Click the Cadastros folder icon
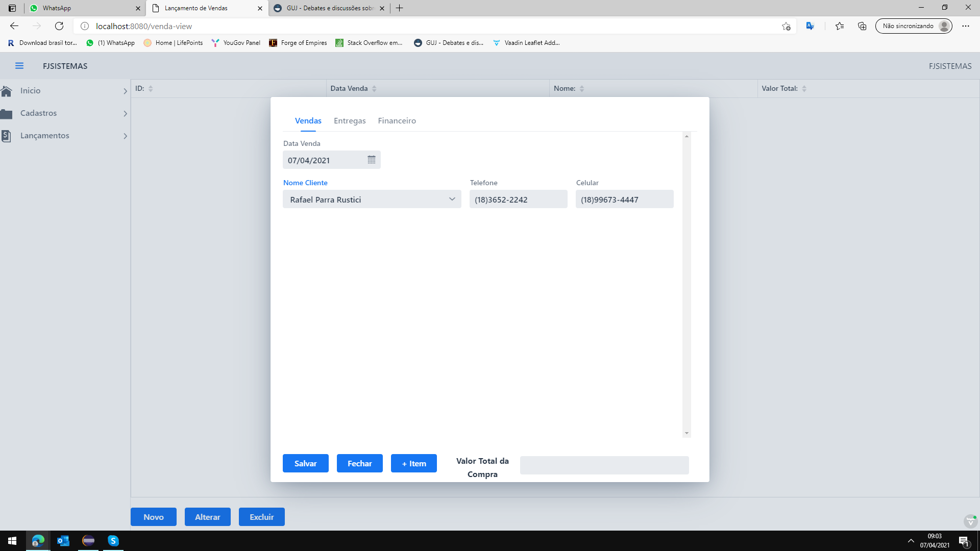 (x=7, y=113)
